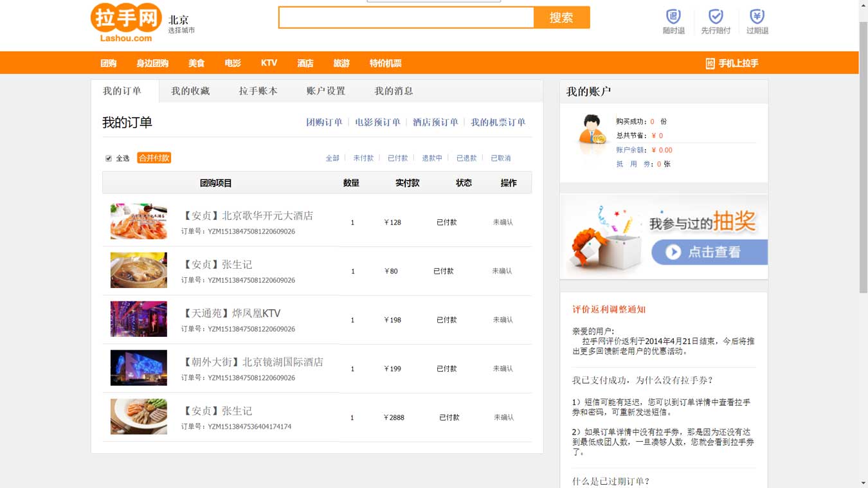Open 【朝外大街】北京镜湖国际酒店 order title
Viewport: 868px width, 488px height.
252,362
